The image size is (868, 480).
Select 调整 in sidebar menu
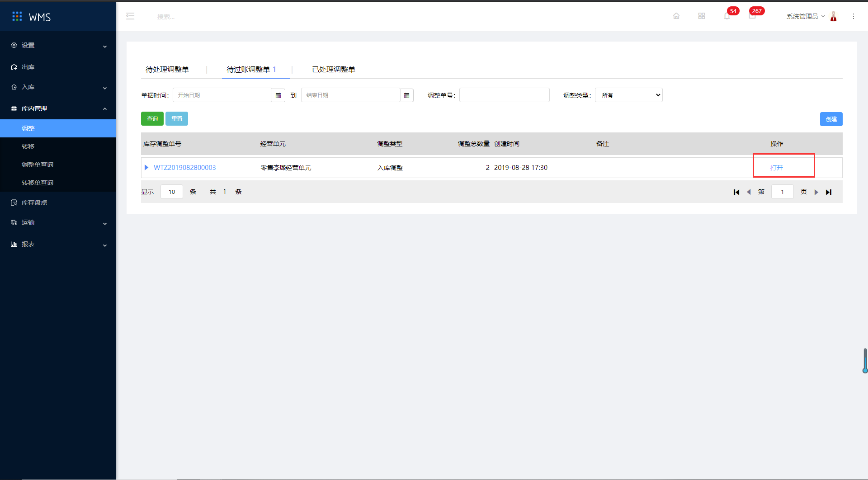[58, 128]
